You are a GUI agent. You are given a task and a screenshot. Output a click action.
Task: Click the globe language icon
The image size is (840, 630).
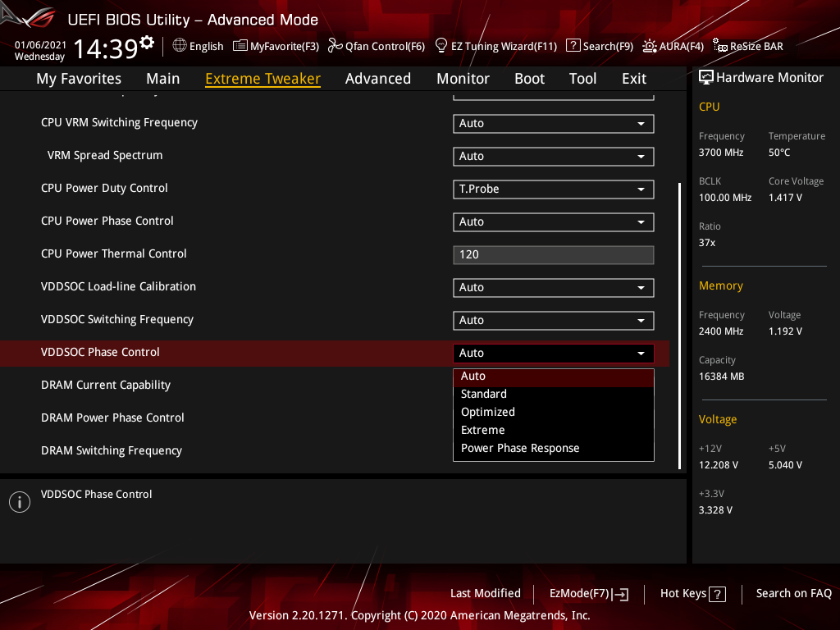tap(180, 46)
